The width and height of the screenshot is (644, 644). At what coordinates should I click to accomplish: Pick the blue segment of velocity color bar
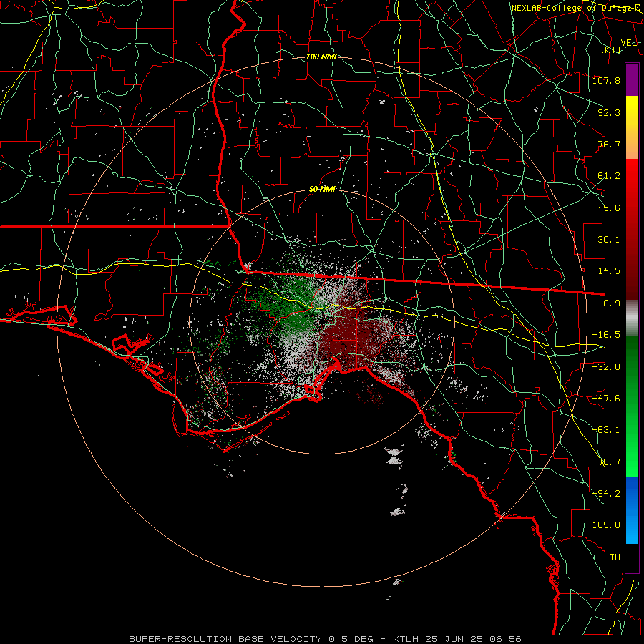click(x=632, y=495)
